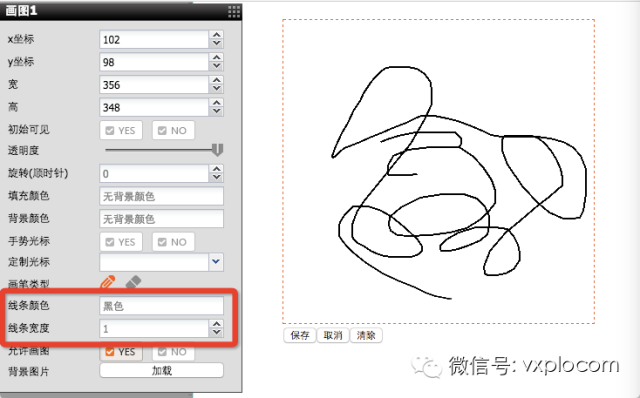Select the pencil brush type icon
This screenshot has height=398, width=640.
coord(108,282)
